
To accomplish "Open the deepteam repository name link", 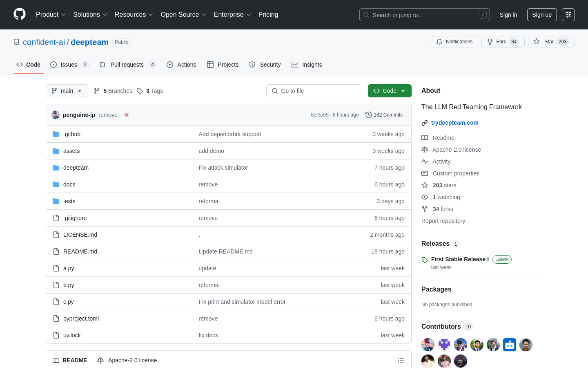I will click(x=89, y=42).
